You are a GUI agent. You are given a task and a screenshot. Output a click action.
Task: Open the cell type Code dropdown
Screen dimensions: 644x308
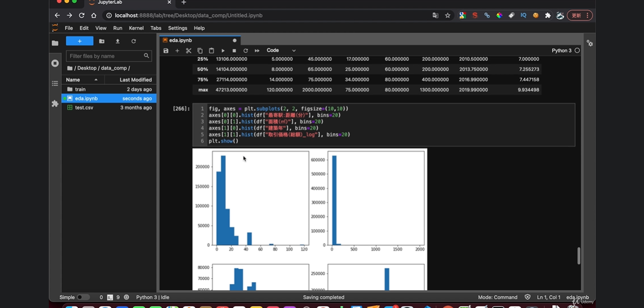(x=281, y=51)
